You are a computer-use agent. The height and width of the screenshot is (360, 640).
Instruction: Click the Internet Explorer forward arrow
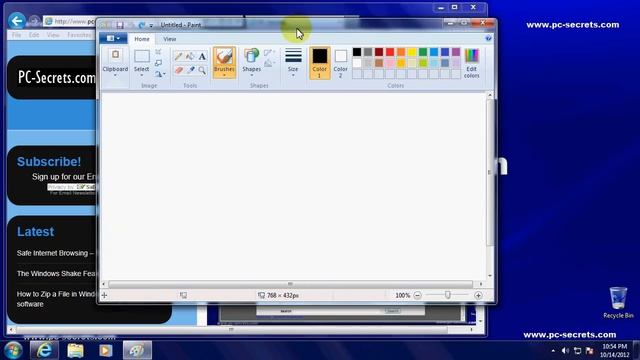(34, 21)
